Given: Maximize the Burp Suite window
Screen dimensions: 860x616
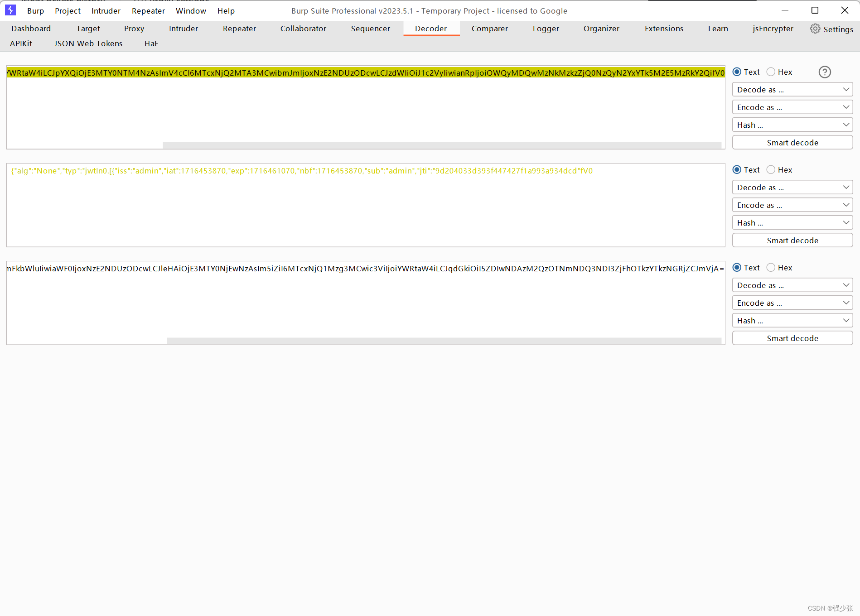Looking at the screenshot, I should click(x=815, y=10).
